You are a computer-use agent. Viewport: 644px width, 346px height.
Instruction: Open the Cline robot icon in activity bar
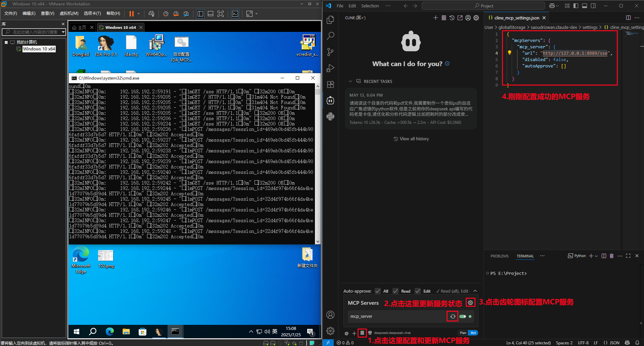[x=330, y=100]
